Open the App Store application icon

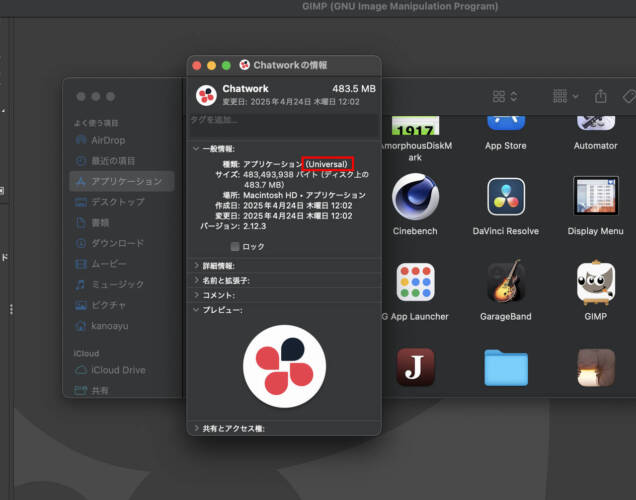pyautogui.click(x=506, y=122)
